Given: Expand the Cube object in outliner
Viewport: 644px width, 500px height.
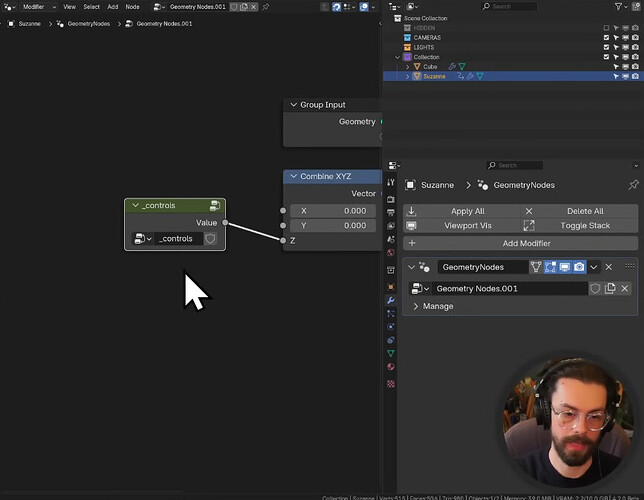Looking at the screenshot, I should pos(407,67).
